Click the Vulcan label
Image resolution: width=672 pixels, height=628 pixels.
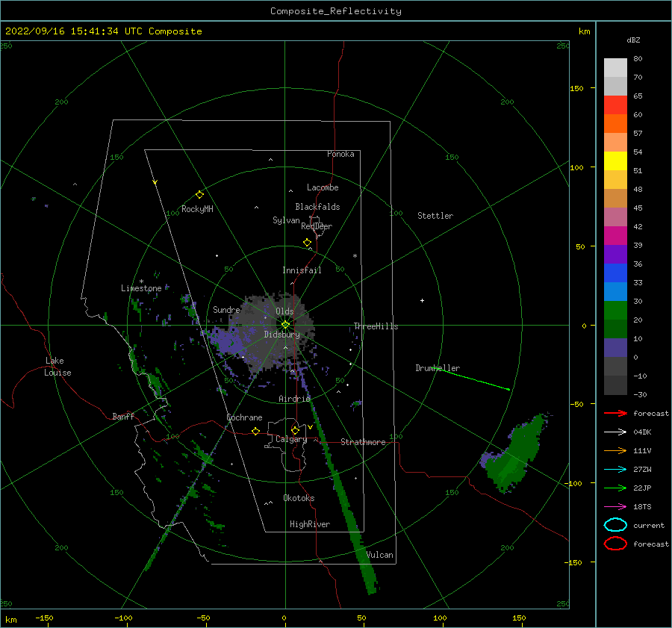380,555
